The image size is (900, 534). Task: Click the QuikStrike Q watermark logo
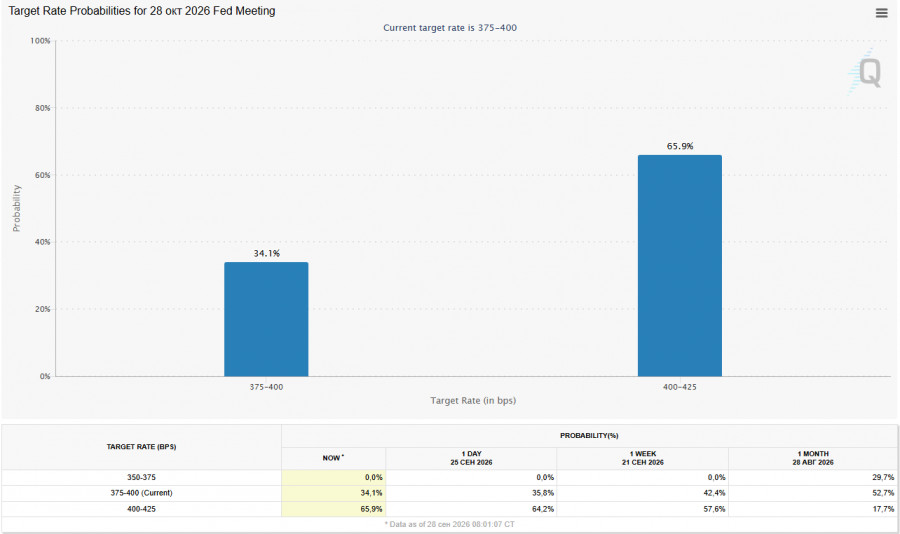coord(864,71)
